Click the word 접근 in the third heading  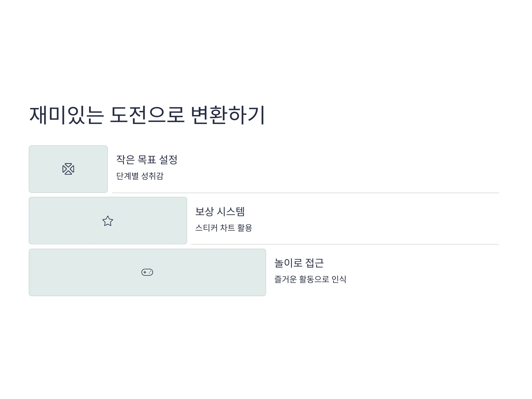314,263
